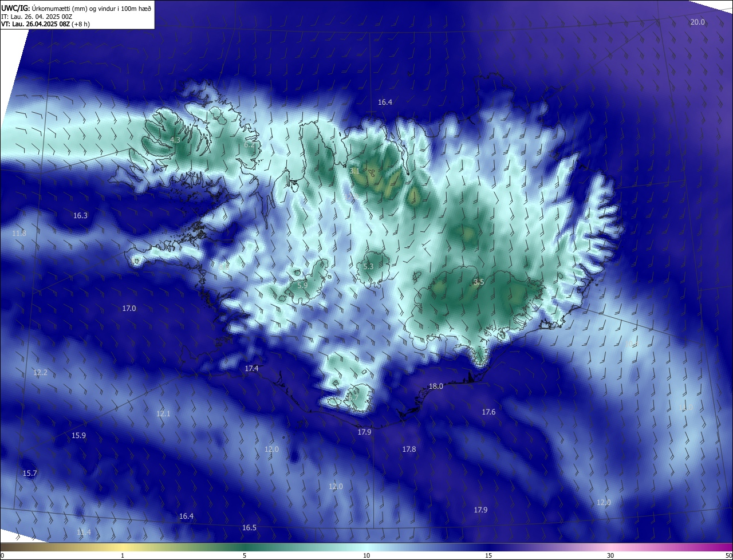Click the 4.3 value over the Westfjords
The image size is (733, 560).
[x=175, y=140]
